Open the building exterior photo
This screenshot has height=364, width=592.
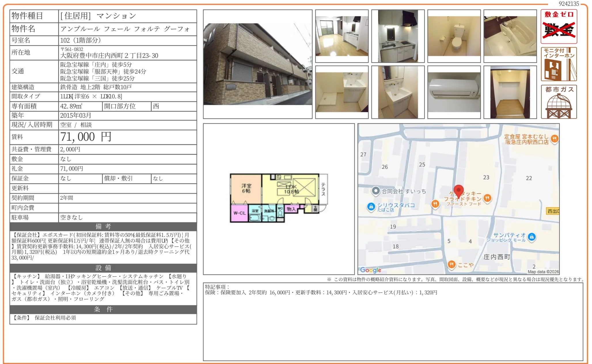coord(258,64)
